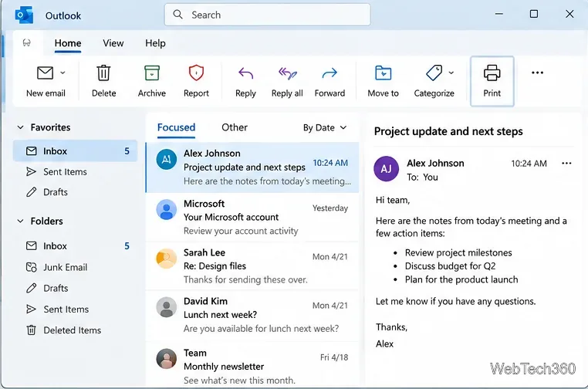
Task: Click the 'Discuss budget for Q2' bullet
Action: 450,266
